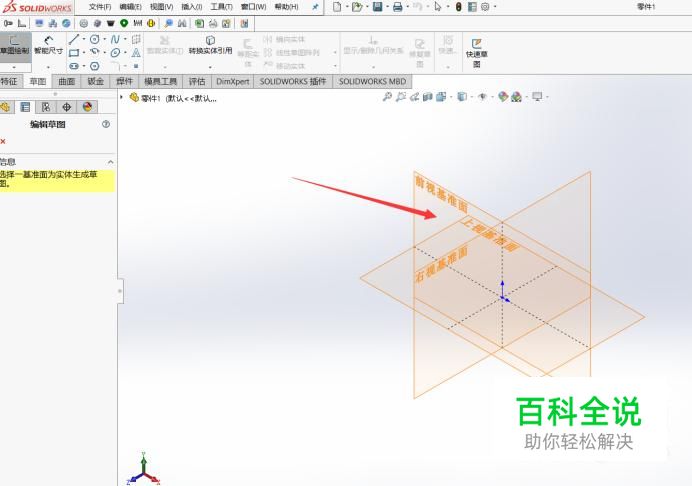Open the 插入(I) menu
Screen dimensions: 692x486
click(192, 7)
